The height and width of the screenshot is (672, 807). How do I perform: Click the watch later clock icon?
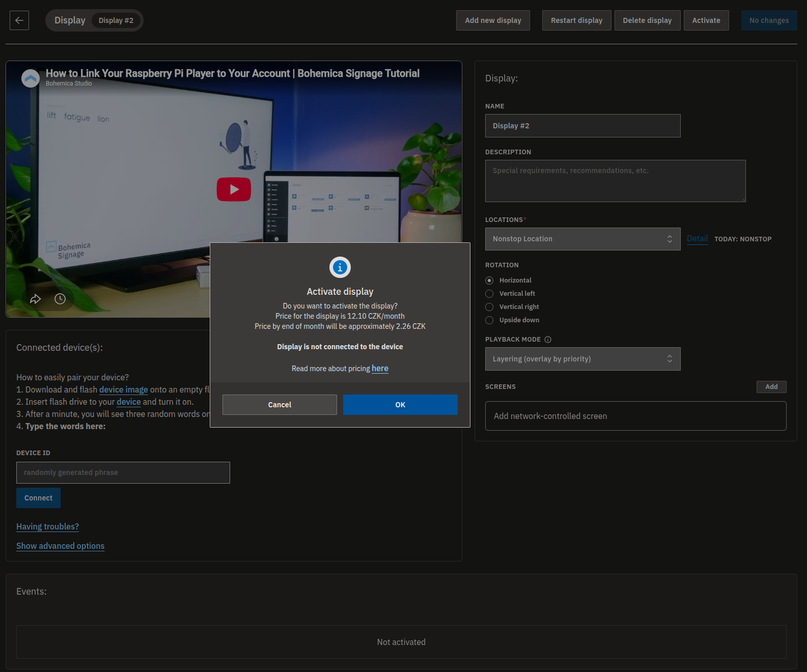(x=60, y=299)
